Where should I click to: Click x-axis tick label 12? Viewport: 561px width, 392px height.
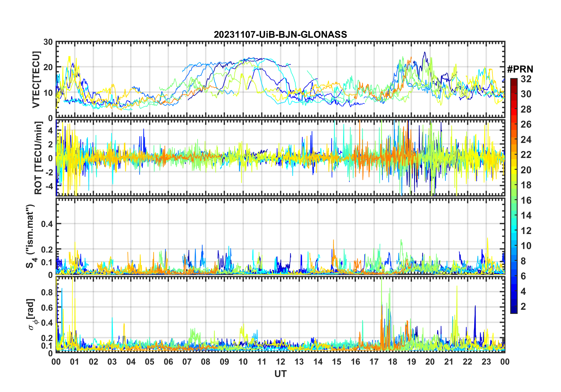tap(280, 362)
